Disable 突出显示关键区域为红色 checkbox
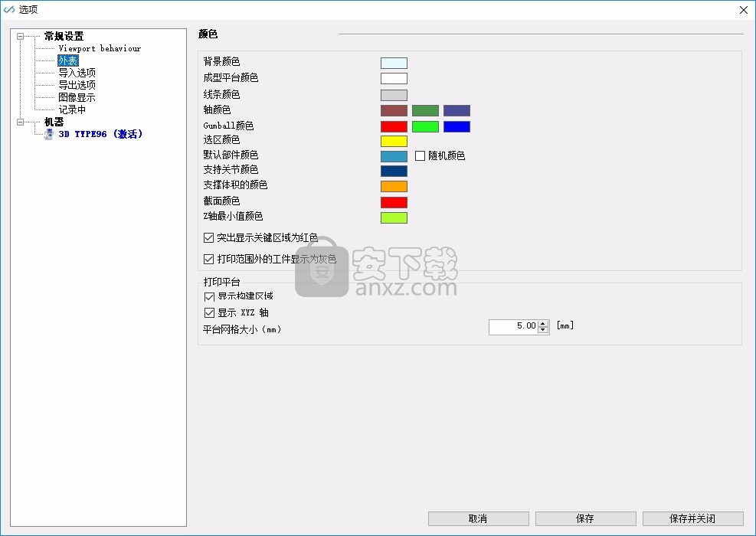Viewport: 756px width, 536px height. [x=209, y=238]
